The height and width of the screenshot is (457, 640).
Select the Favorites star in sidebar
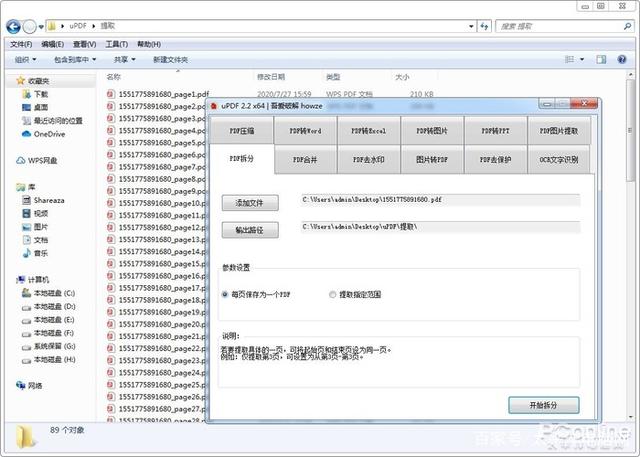pos(20,81)
